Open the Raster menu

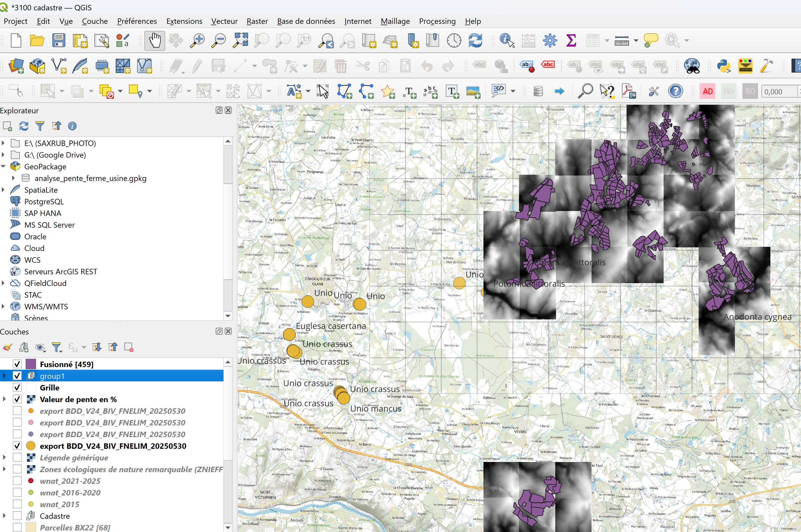[x=257, y=21]
